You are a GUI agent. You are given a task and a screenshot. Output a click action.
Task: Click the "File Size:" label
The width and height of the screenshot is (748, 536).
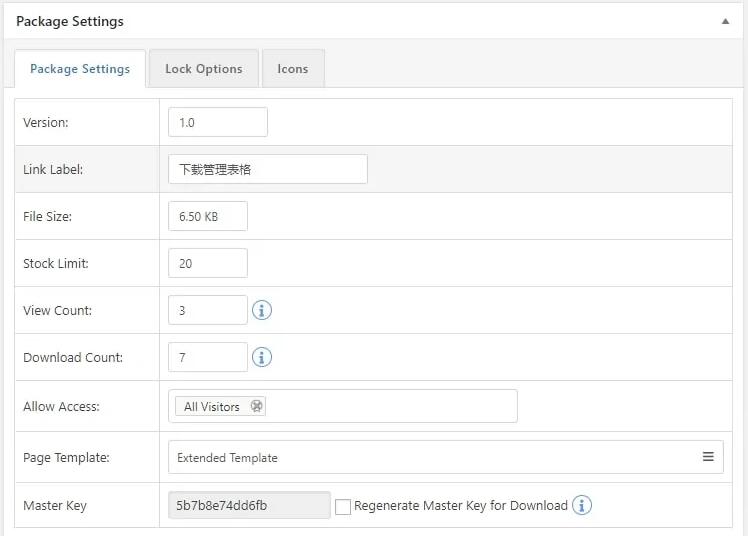pos(47,216)
